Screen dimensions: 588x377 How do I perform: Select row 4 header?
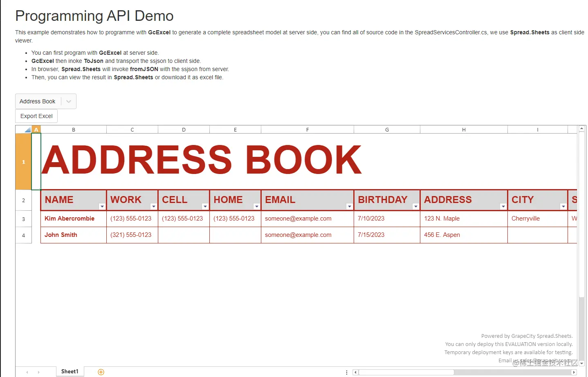click(x=23, y=235)
